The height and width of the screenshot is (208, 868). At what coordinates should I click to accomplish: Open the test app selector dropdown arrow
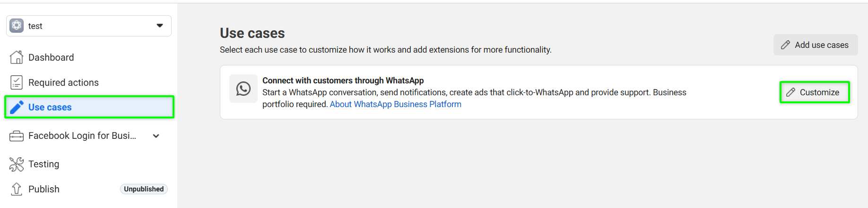point(160,26)
